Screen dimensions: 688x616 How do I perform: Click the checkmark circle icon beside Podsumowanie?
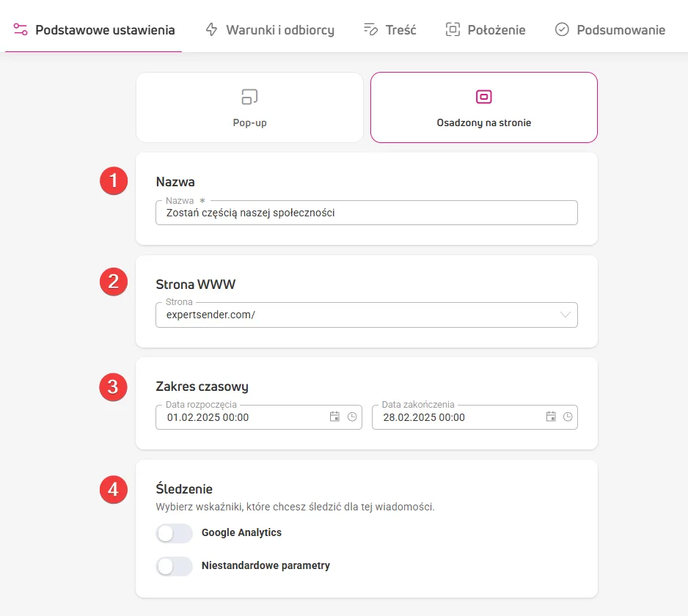[x=562, y=29]
